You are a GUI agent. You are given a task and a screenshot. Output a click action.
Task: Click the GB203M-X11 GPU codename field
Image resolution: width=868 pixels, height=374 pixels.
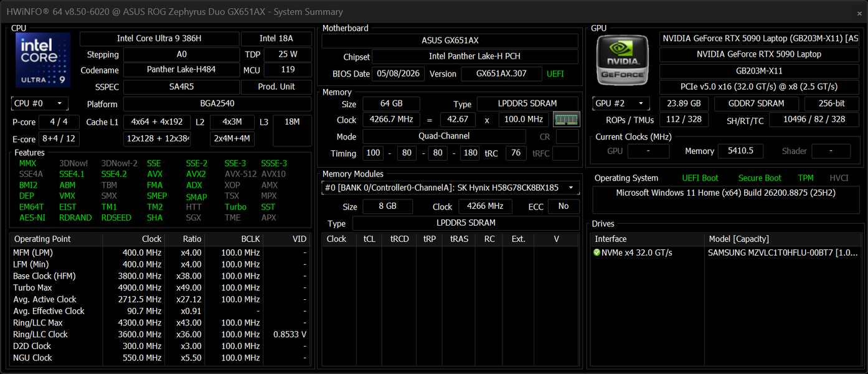759,71
